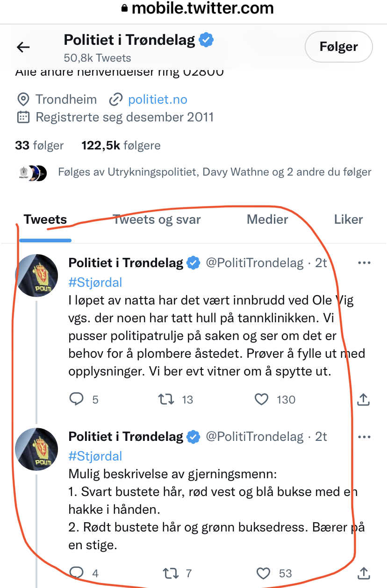Viewport: 387px width, 588px height.
Task: Share the gjerningsmenn tweet via share icon
Action: [x=363, y=573]
